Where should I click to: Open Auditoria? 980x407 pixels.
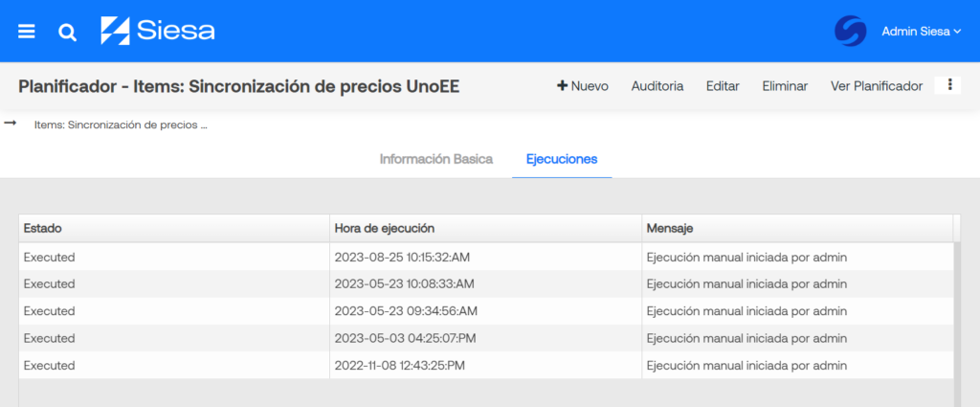(657, 86)
